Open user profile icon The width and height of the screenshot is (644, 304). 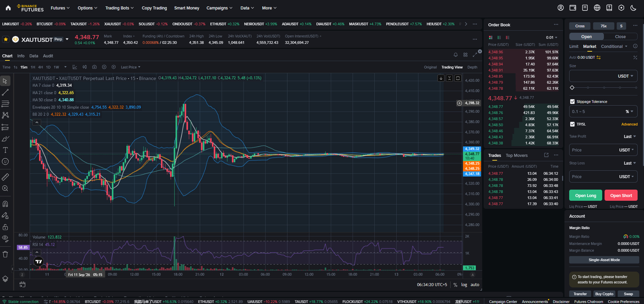tap(560, 8)
